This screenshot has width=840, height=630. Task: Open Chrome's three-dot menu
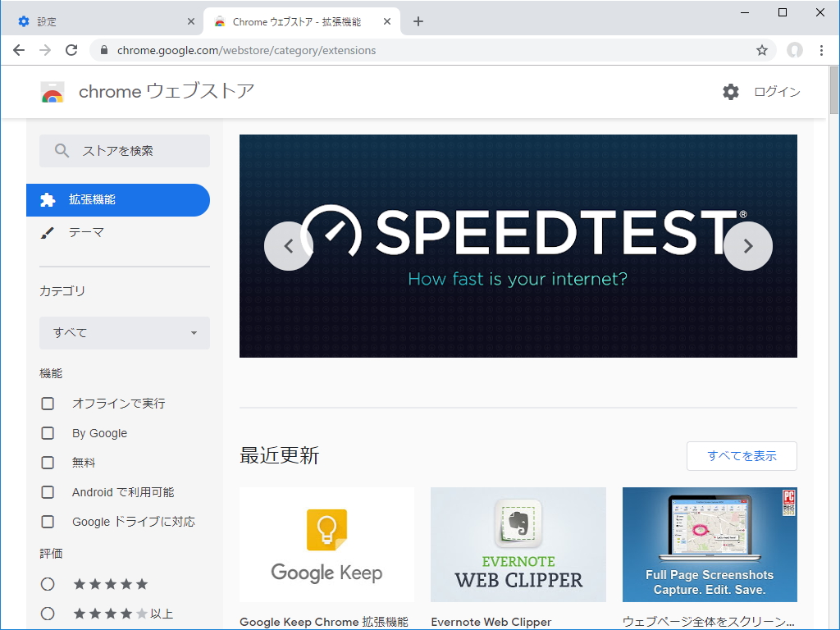(x=823, y=50)
